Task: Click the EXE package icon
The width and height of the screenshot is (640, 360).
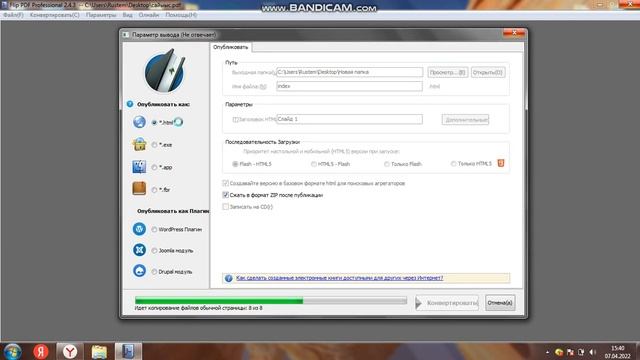Action: 139,144
